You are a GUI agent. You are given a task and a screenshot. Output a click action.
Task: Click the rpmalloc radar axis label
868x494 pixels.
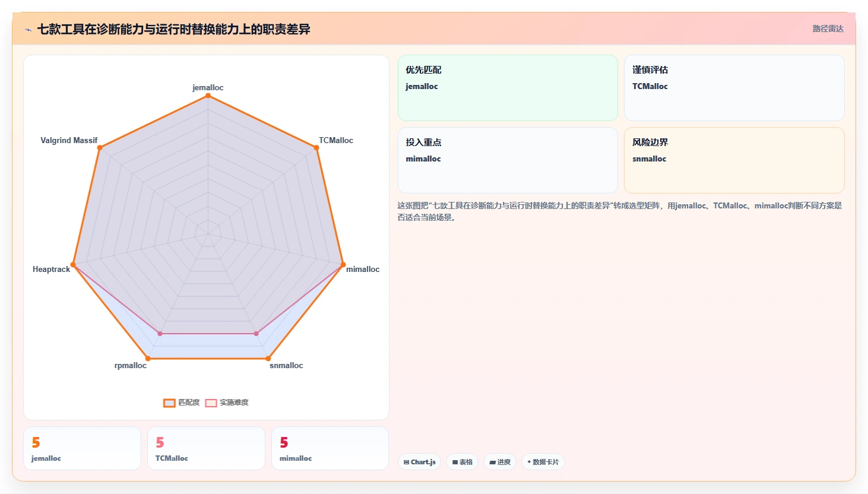pyautogui.click(x=131, y=365)
